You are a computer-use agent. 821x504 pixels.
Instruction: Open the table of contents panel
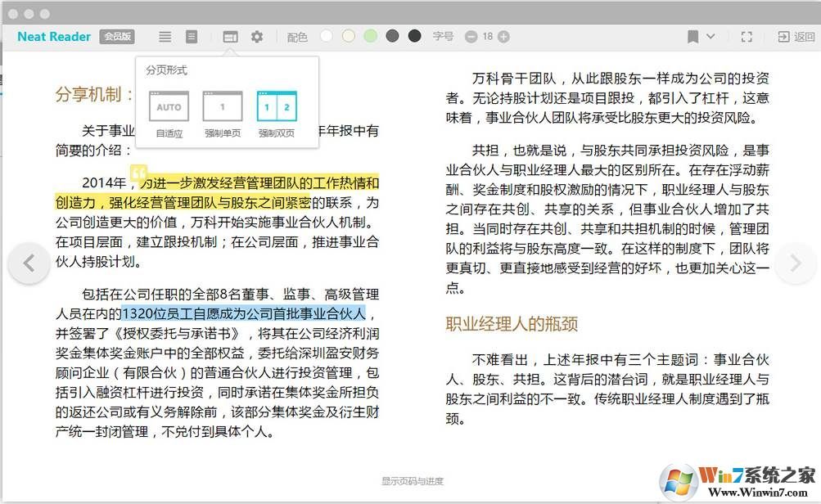164,36
